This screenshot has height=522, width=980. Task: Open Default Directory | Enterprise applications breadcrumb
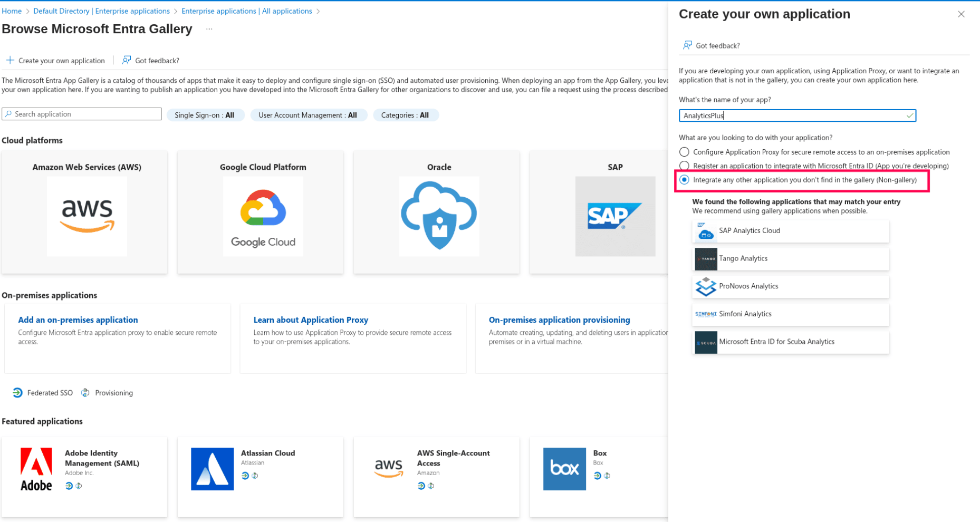click(101, 11)
